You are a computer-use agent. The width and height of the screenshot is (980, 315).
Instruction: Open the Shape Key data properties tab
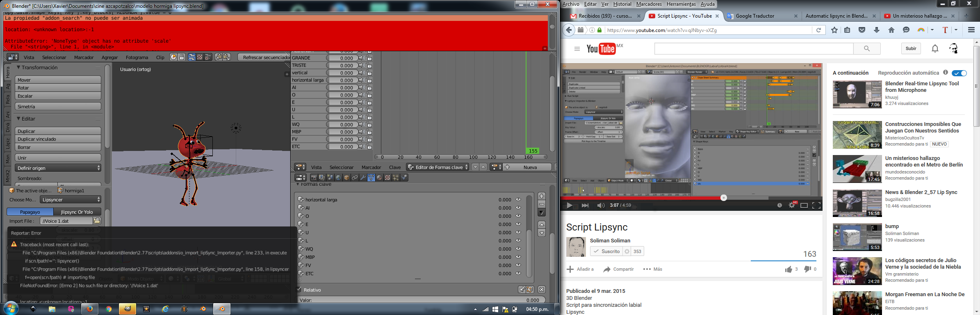[371, 178]
